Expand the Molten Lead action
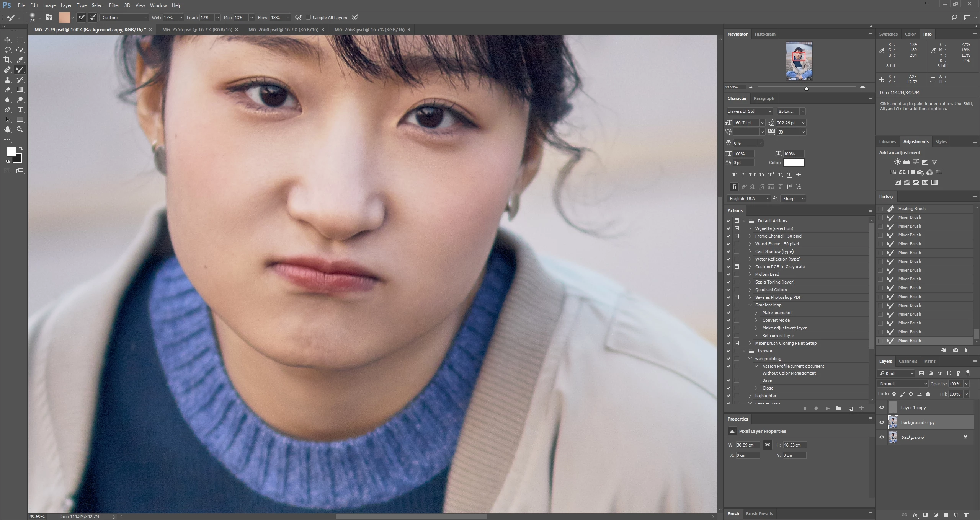Viewport: 980px width, 520px height. point(750,274)
